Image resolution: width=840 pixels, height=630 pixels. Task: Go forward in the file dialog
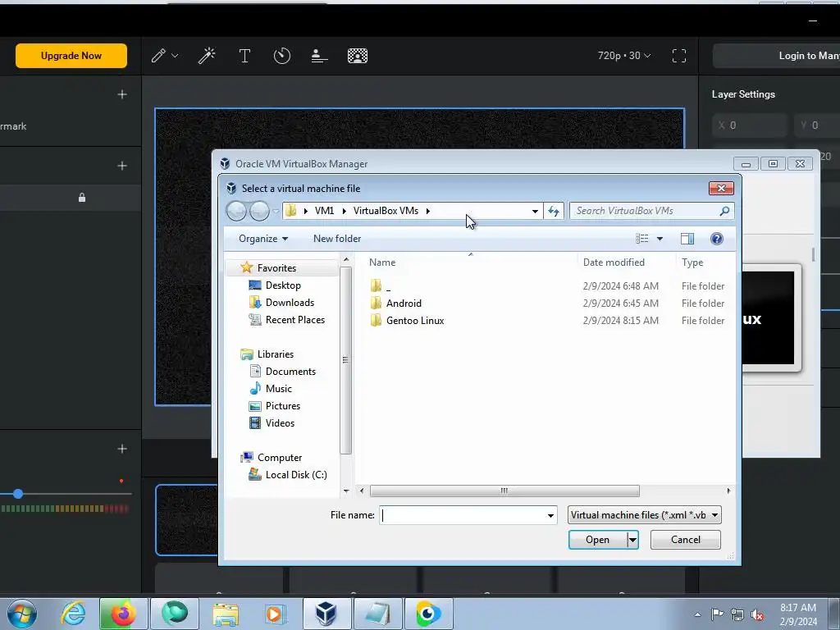coord(260,211)
